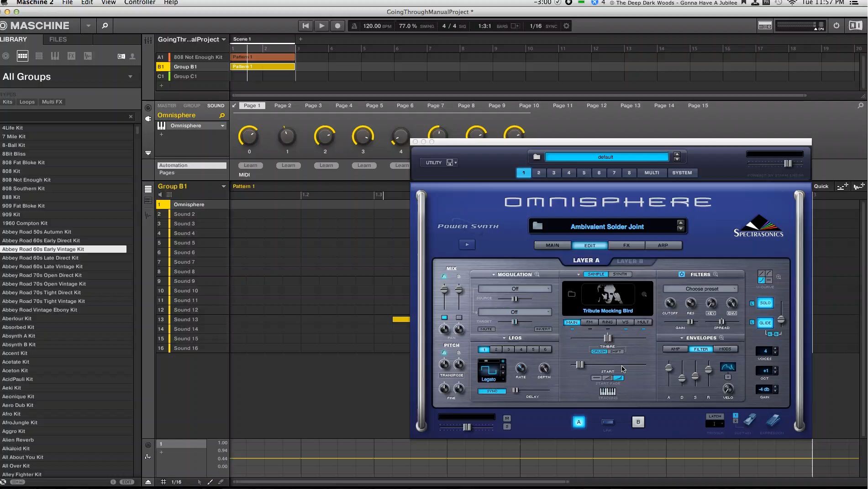The height and width of the screenshot is (489, 868).
Task: Switch to the LAYER B tab
Action: [x=630, y=261]
